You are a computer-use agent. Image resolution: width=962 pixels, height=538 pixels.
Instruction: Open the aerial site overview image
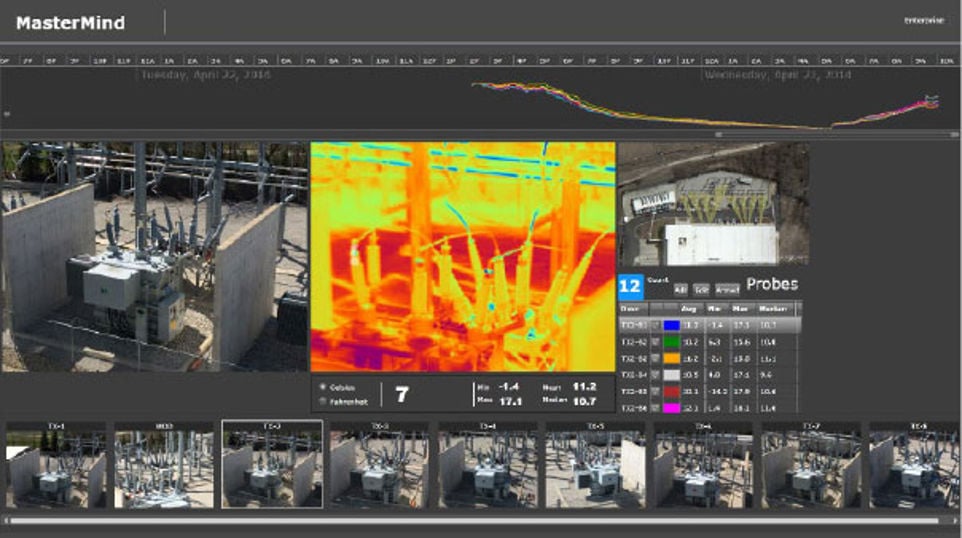click(713, 204)
